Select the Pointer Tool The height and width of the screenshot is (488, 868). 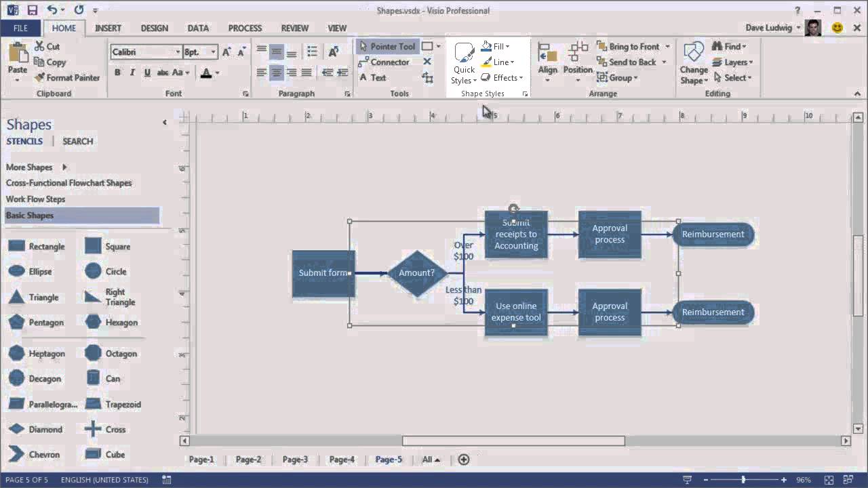pos(389,46)
